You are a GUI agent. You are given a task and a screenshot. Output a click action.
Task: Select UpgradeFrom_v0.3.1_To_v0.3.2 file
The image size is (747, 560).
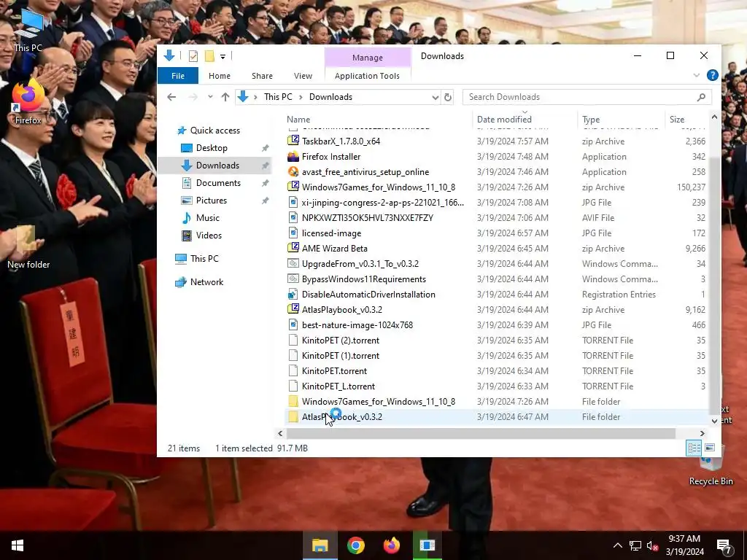click(496, 264)
